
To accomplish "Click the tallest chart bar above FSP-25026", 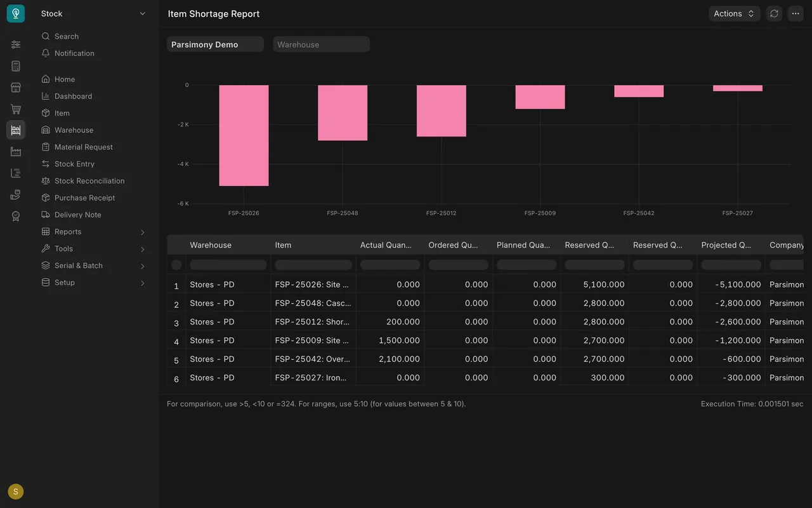I will coord(244,135).
